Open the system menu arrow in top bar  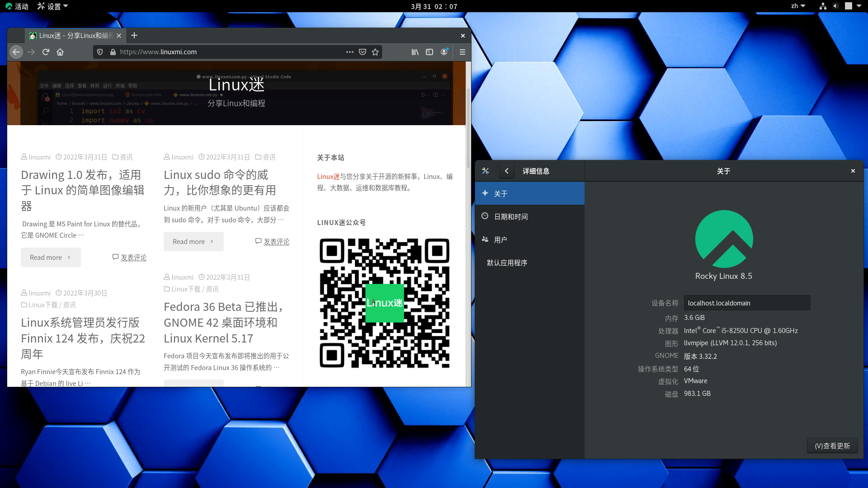click(859, 6)
